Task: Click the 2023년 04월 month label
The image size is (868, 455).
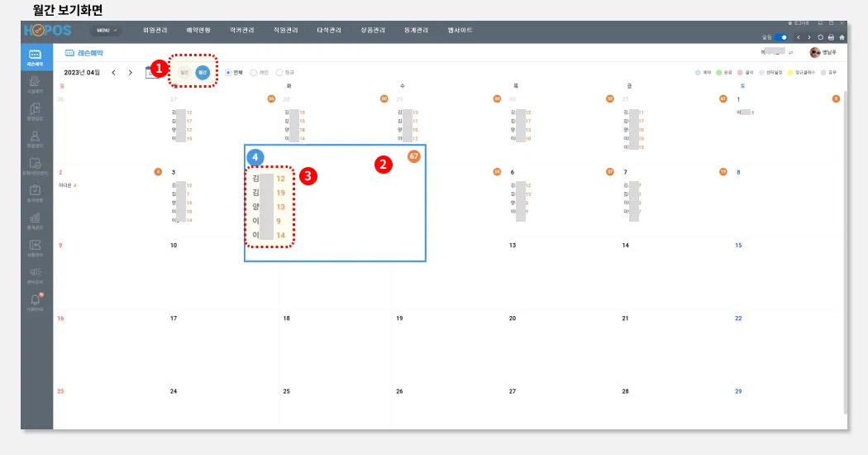Action: coord(82,73)
